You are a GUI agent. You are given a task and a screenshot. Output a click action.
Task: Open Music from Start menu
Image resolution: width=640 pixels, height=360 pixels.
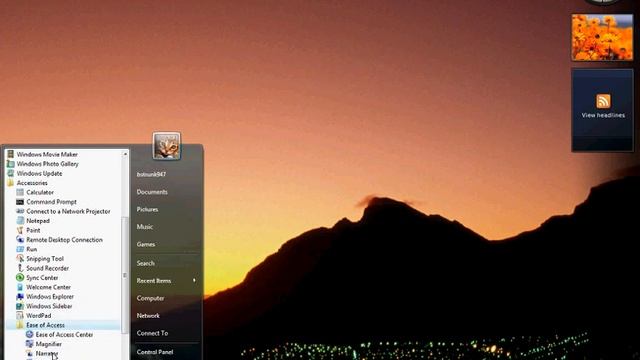(x=144, y=227)
